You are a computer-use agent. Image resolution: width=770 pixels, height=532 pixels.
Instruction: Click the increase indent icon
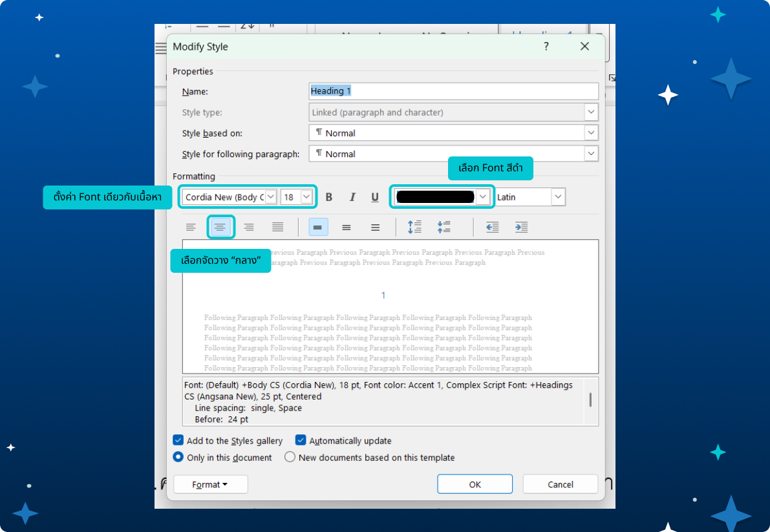521,227
